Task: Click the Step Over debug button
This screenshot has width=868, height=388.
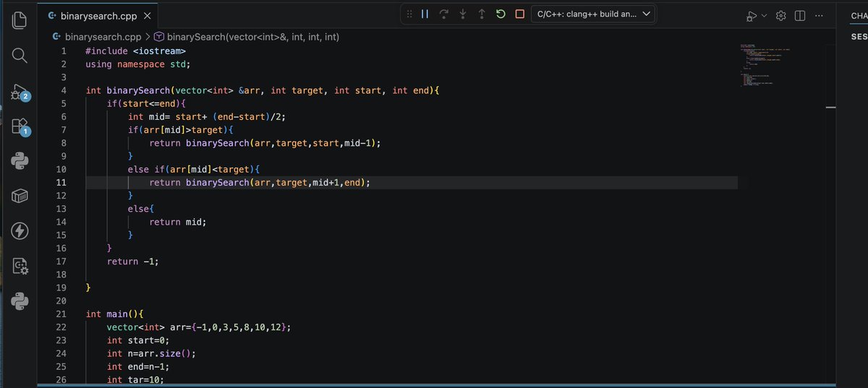Action: coord(443,14)
